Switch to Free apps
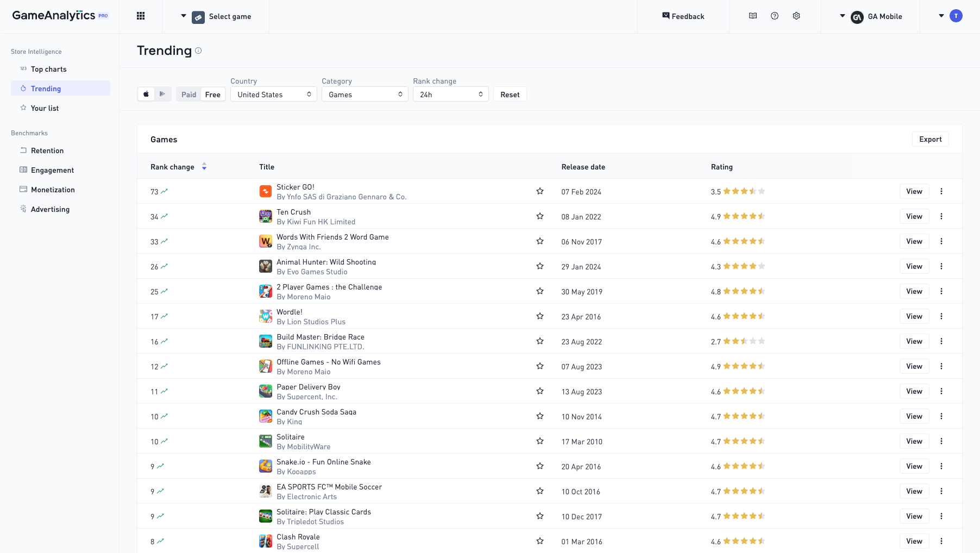 pyautogui.click(x=213, y=95)
